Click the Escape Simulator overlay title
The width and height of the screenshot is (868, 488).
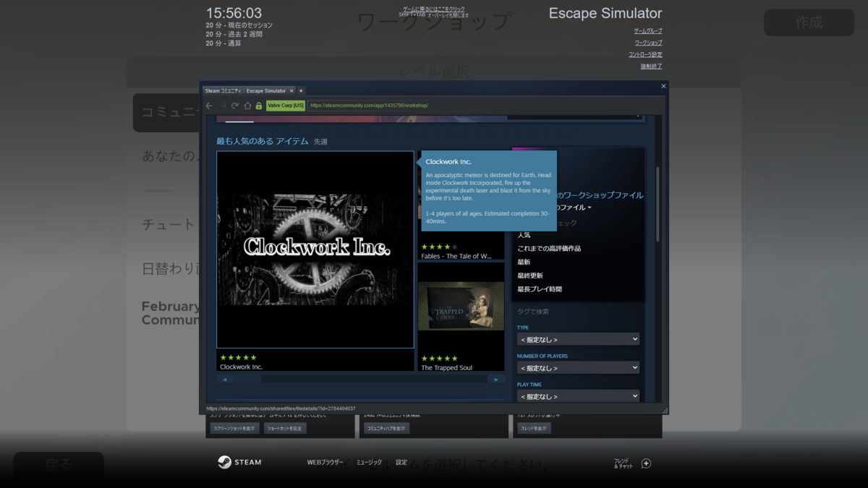(x=605, y=13)
